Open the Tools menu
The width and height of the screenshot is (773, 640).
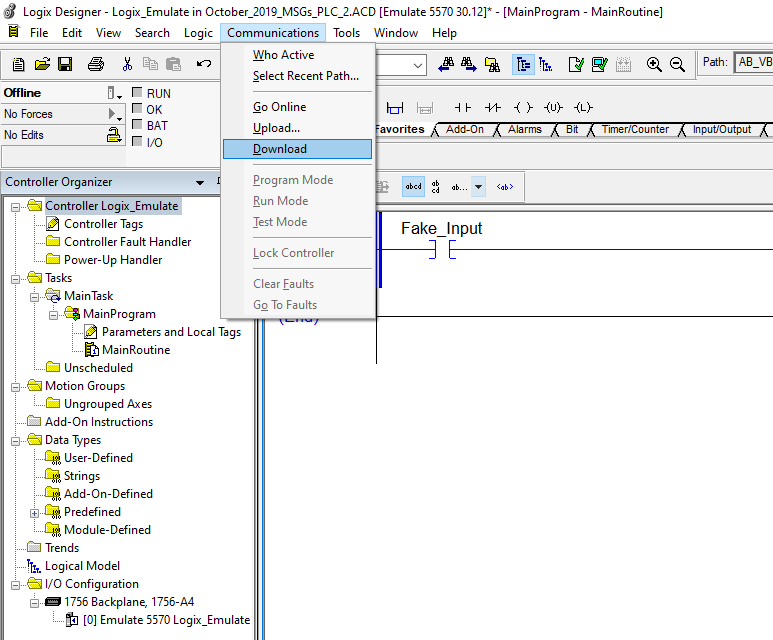tap(346, 33)
